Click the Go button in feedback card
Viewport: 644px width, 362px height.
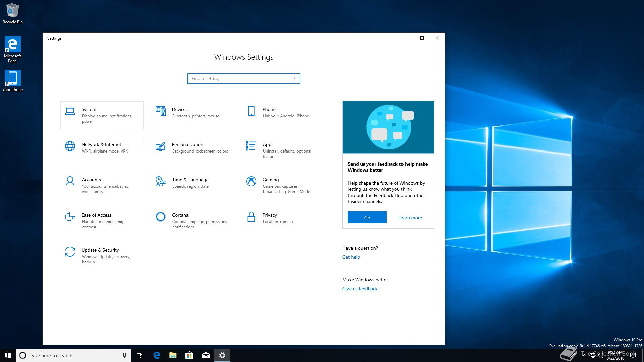367,217
